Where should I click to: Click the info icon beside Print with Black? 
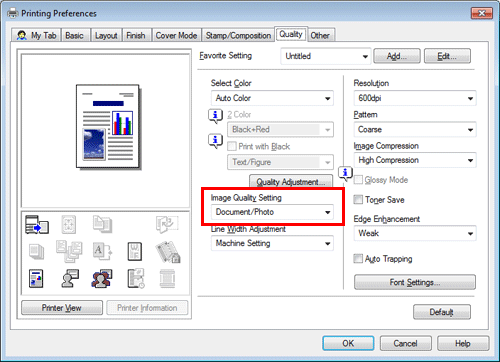pyautogui.click(x=215, y=141)
